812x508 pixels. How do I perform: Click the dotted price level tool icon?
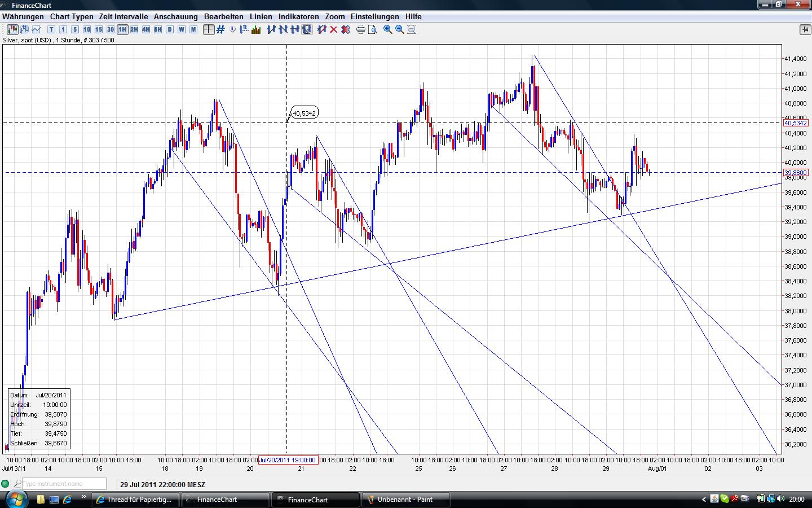[x=245, y=29]
